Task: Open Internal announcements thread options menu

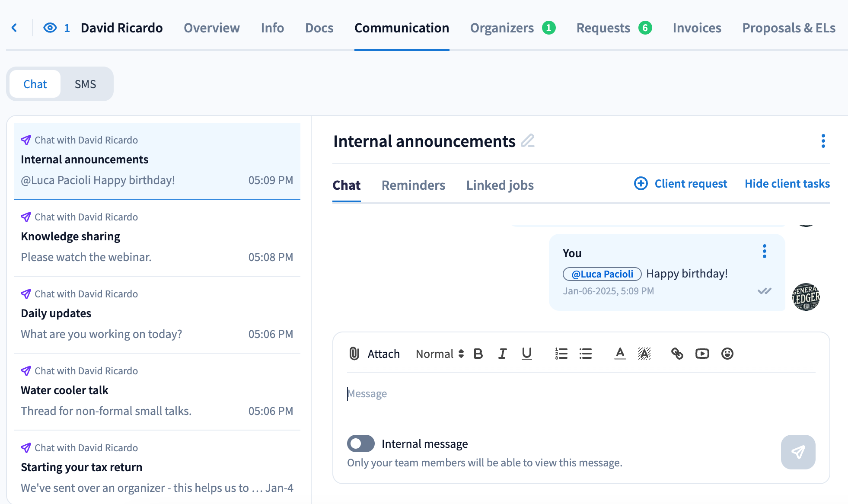Action: (823, 141)
